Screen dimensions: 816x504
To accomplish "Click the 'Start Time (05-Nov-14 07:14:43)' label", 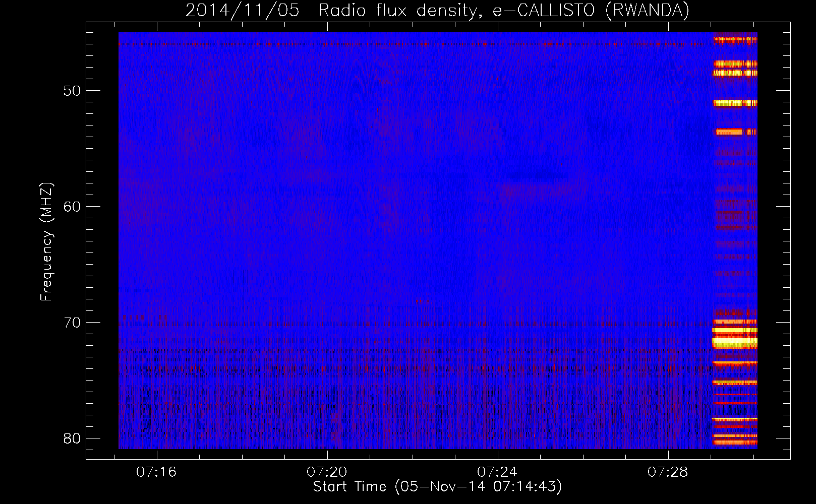I will (x=437, y=487).
